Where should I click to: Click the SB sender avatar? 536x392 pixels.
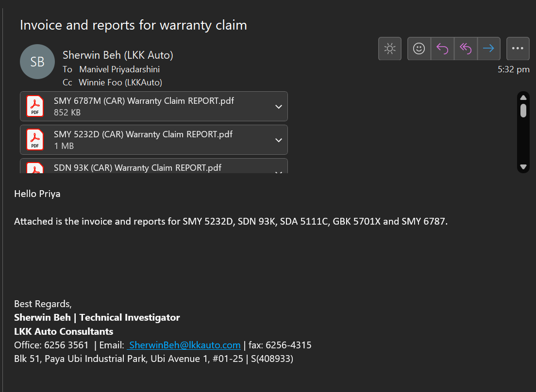click(x=37, y=62)
